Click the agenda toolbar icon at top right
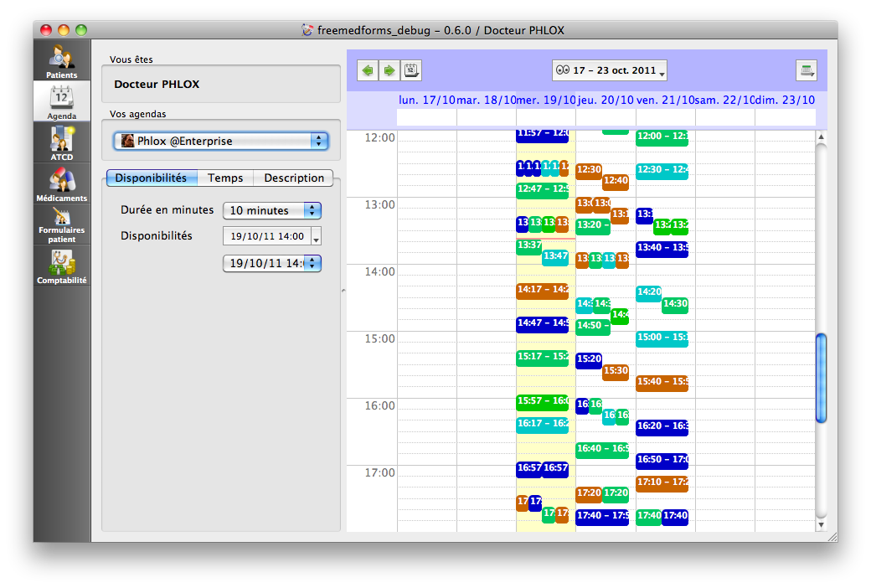Screen dimensions: 871x588 click(807, 71)
